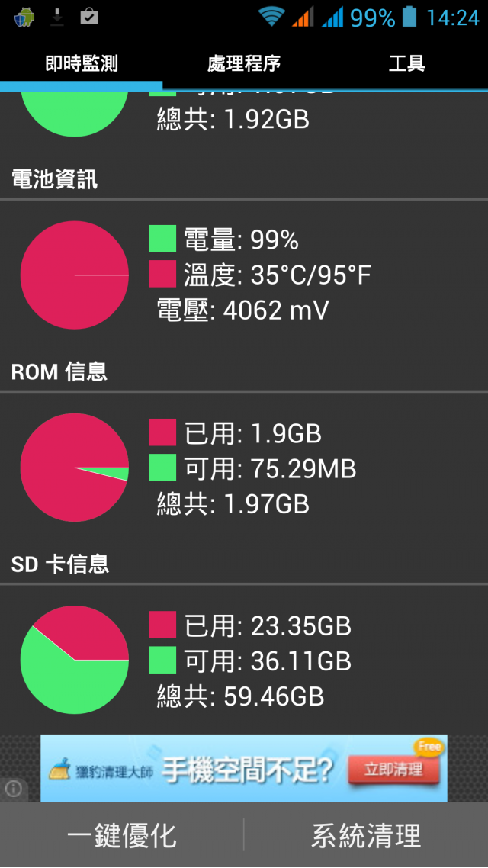Open the 工具 tab

[406, 63]
